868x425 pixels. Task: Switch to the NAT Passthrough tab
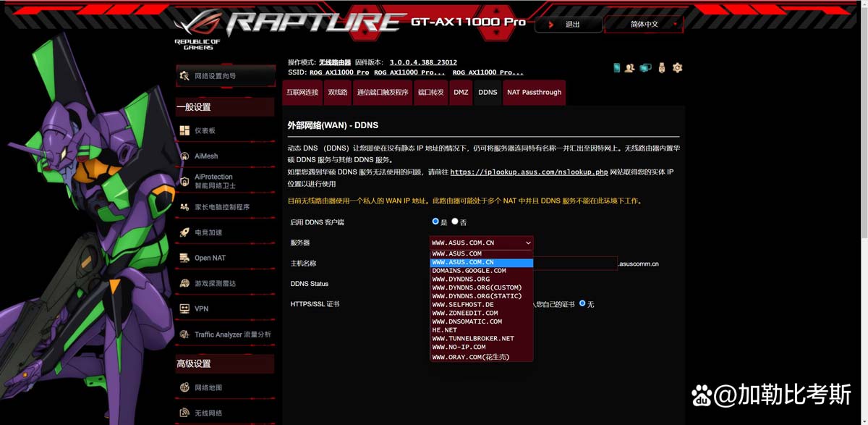[x=534, y=93]
